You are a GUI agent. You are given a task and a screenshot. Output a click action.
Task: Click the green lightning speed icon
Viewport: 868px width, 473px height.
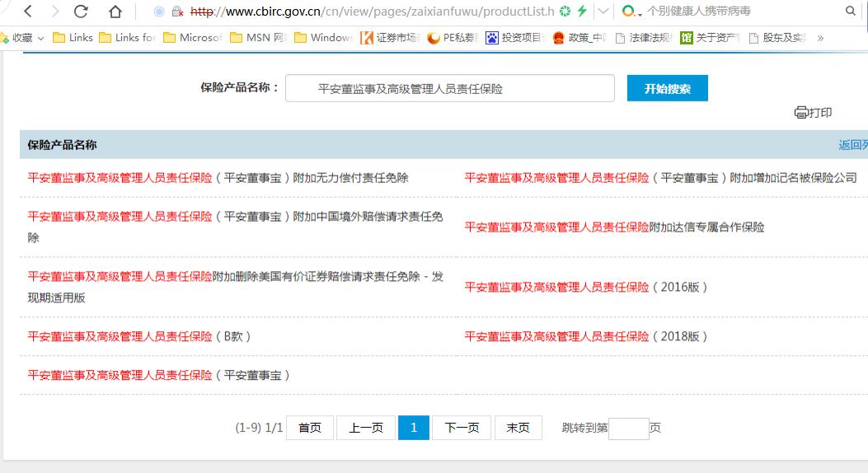[x=582, y=11]
